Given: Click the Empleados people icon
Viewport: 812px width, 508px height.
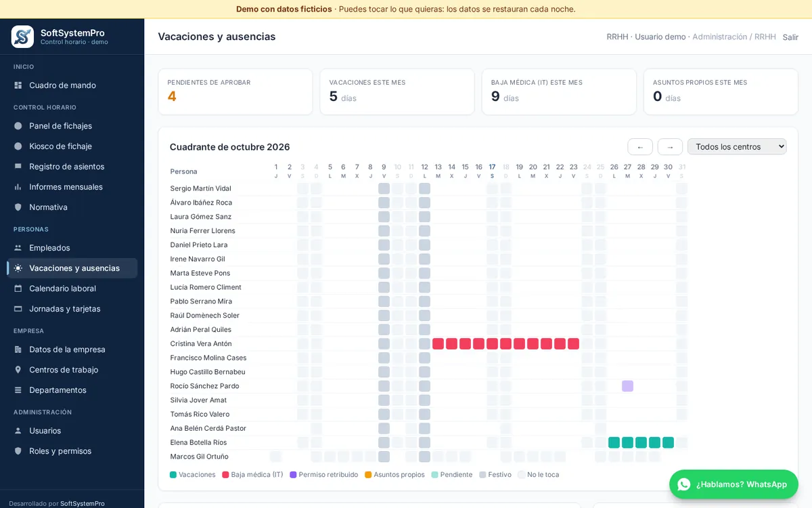Looking at the screenshot, I should [18, 248].
